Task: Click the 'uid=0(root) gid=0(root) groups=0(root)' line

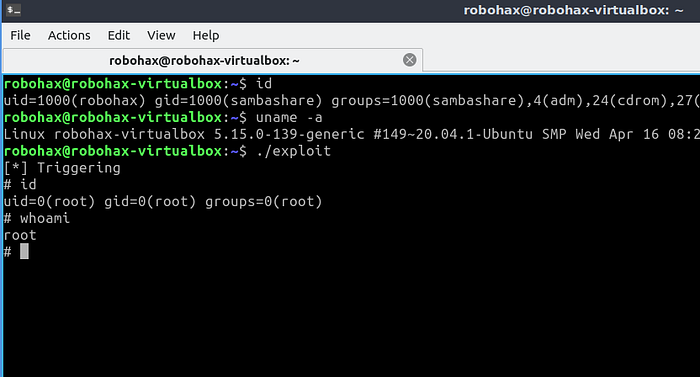Action: click(x=163, y=202)
